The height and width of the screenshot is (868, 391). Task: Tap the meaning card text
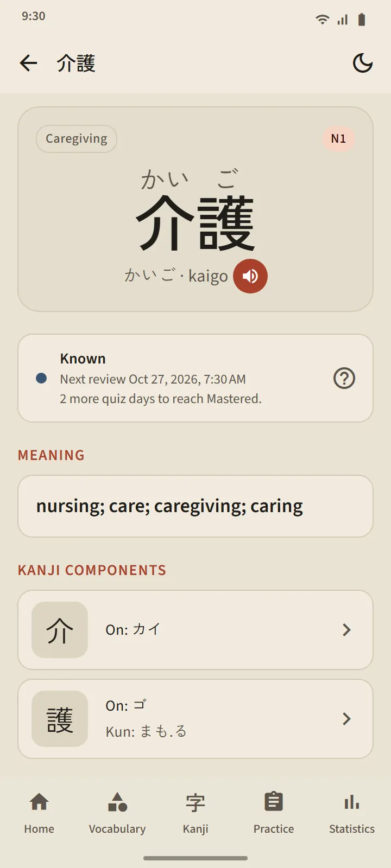tap(169, 506)
